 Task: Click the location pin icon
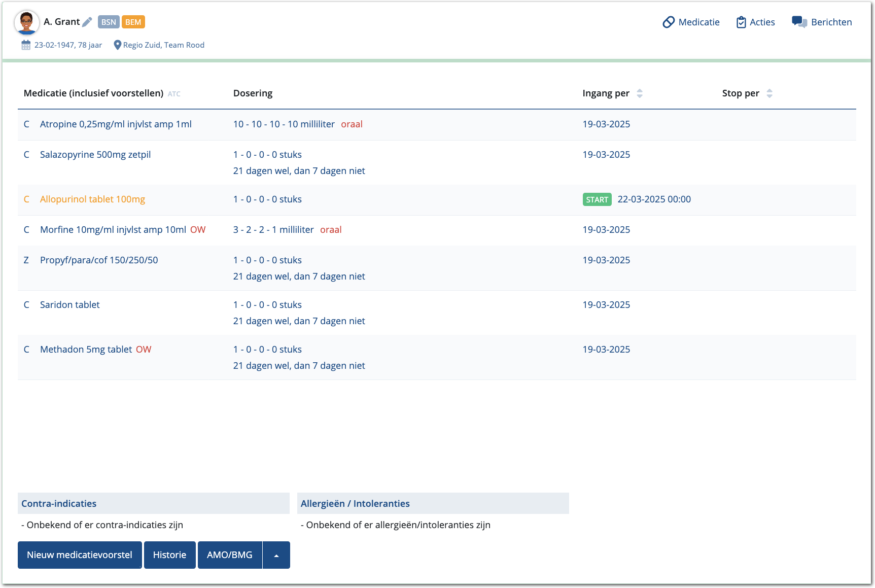[118, 45]
